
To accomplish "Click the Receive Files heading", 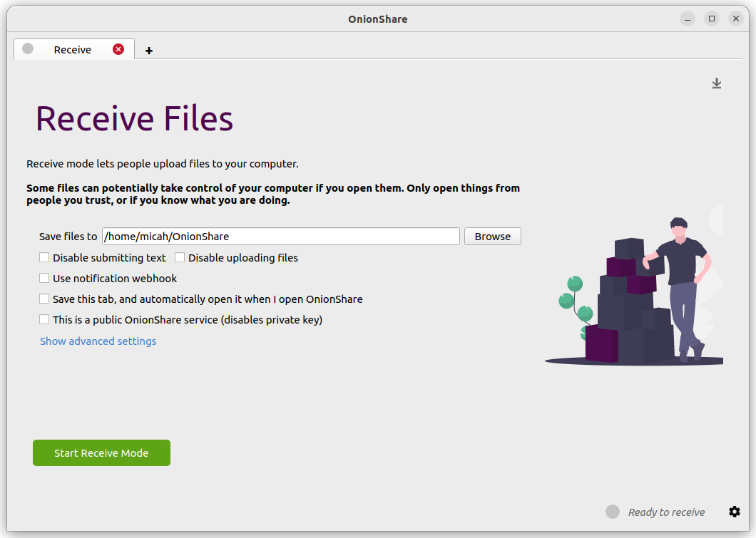I will (134, 118).
